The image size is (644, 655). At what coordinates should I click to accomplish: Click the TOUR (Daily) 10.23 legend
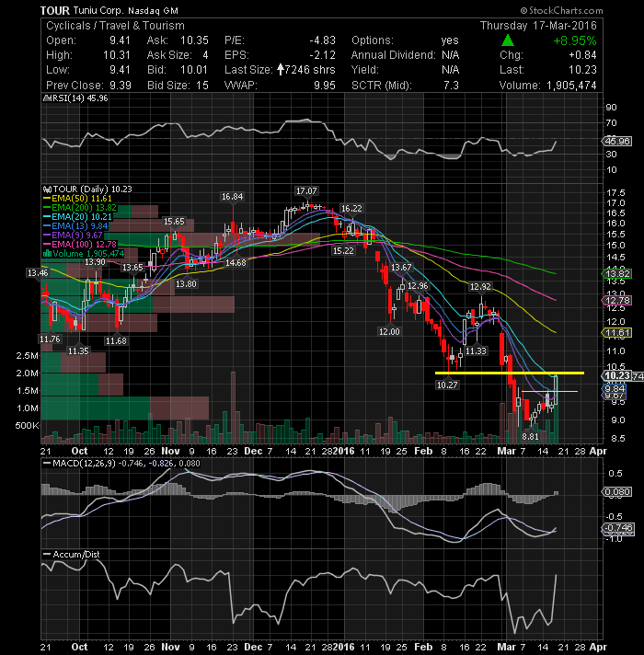click(x=87, y=190)
